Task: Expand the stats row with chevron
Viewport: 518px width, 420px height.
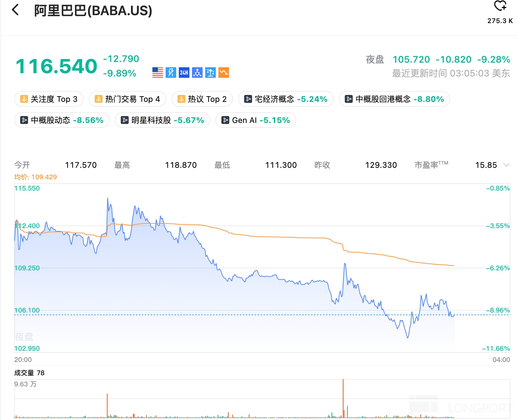Action: point(506,165)
